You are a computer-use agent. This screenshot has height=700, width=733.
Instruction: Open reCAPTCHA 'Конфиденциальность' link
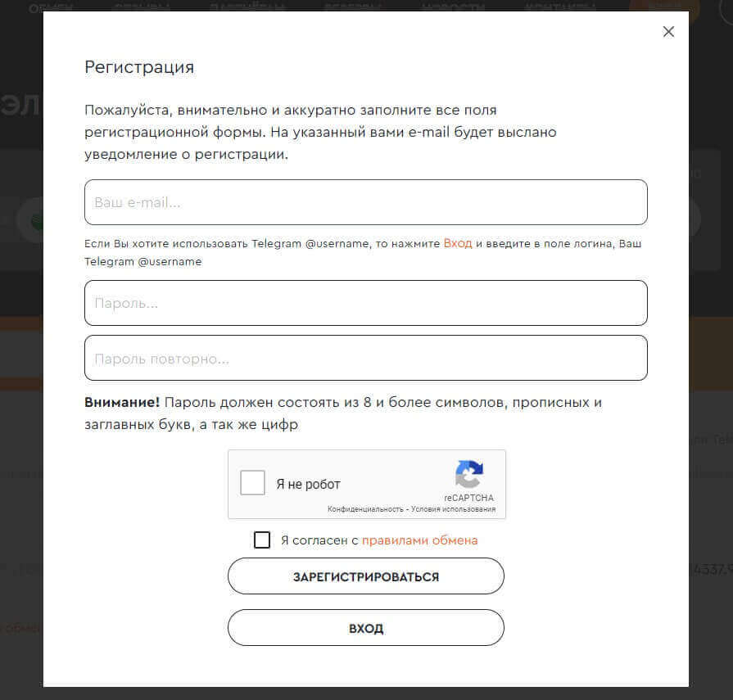pos(365,509)
